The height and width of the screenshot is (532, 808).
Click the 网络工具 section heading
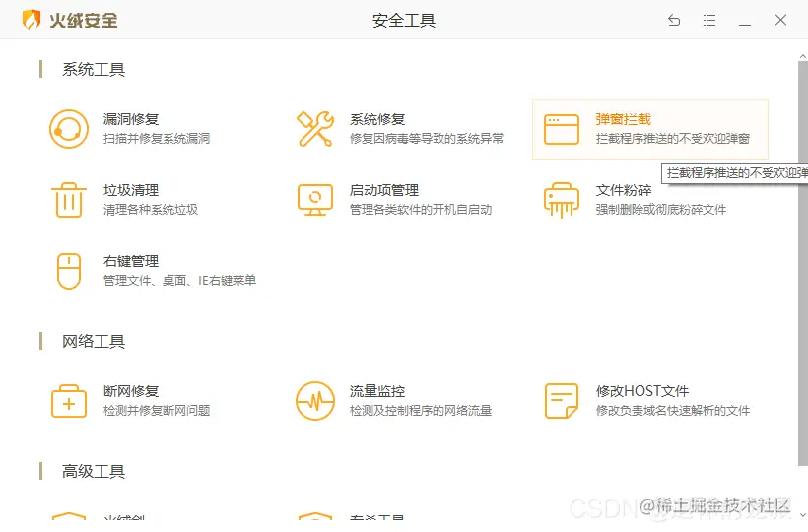(94, 342)
